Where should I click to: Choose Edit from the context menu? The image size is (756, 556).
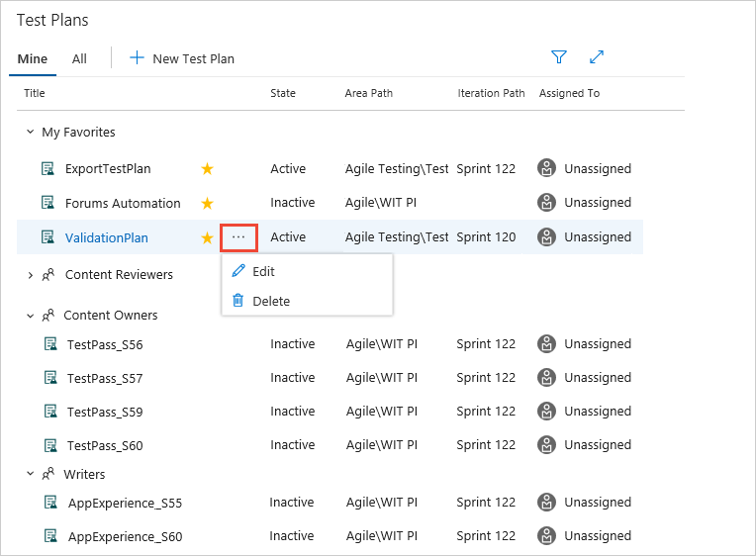[x=263, y=271]
